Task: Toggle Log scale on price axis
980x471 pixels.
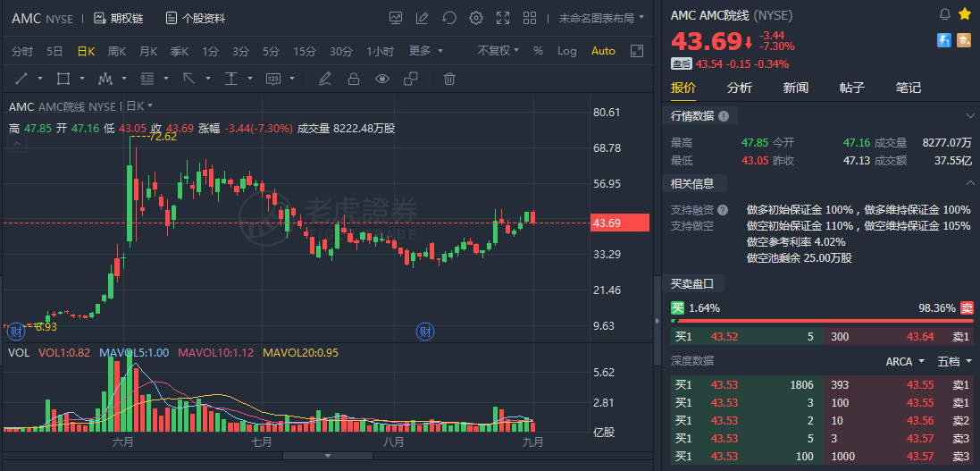Action: 567,51
